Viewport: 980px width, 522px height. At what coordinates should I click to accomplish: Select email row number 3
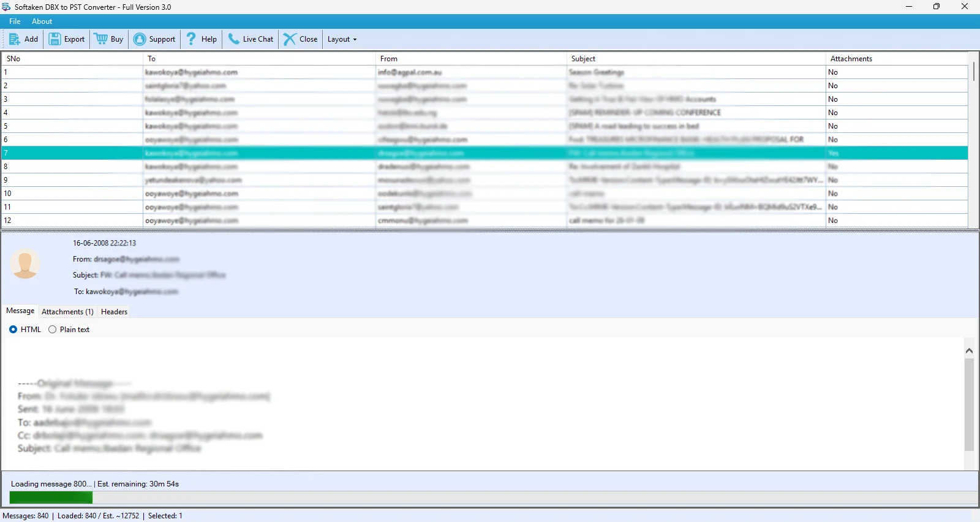[484, 99]
